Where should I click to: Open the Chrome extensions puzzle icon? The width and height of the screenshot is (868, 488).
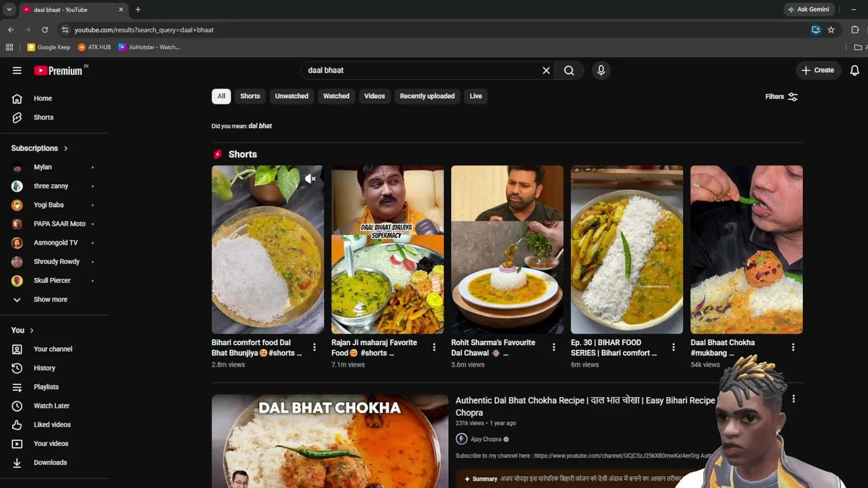point(854,30)
